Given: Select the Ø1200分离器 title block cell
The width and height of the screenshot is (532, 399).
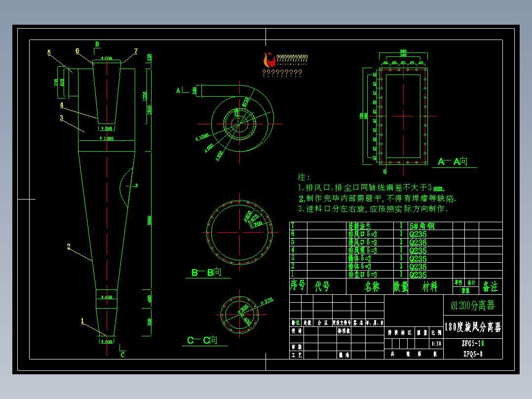Looking at the screenshot, I should [x=473, y=305].
